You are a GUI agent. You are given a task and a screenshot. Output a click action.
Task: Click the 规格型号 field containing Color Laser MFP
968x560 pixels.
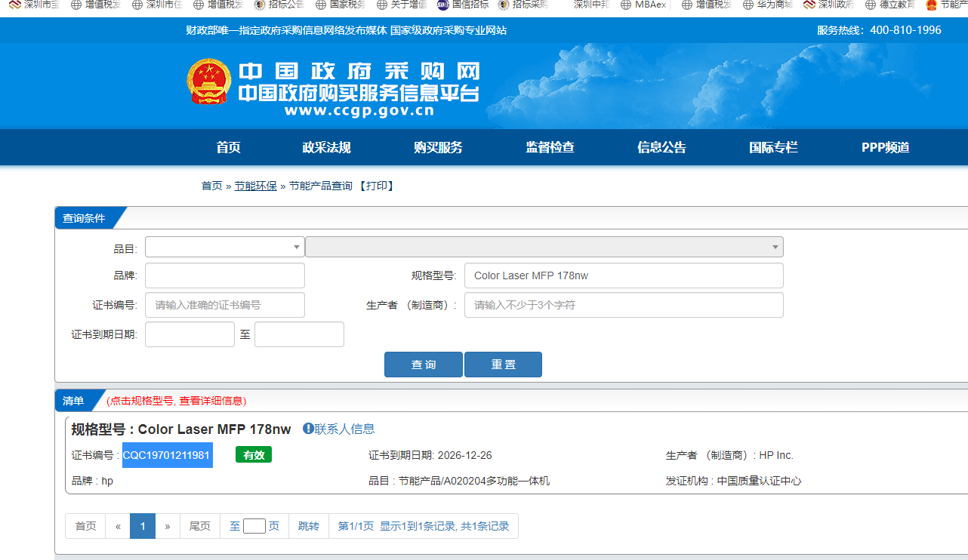623,275
